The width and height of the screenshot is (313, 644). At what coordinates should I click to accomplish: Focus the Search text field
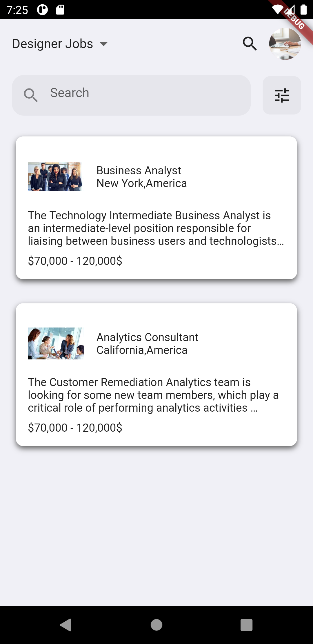coord(131,95)
